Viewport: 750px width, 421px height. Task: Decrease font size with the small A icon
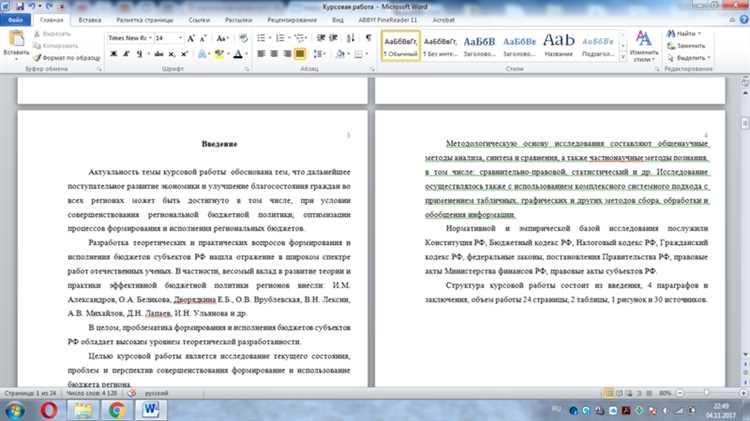click(202, 38)
